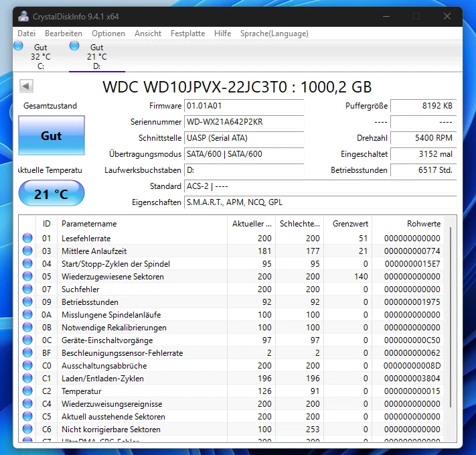Click status circle for C1 Laden/Entladen-Zyklen

[x=27, y=379]
